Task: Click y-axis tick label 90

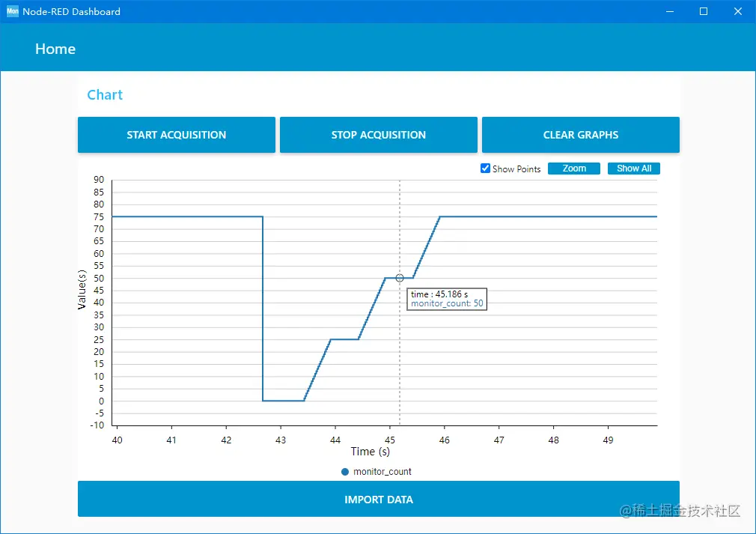Action: point(99,180)
